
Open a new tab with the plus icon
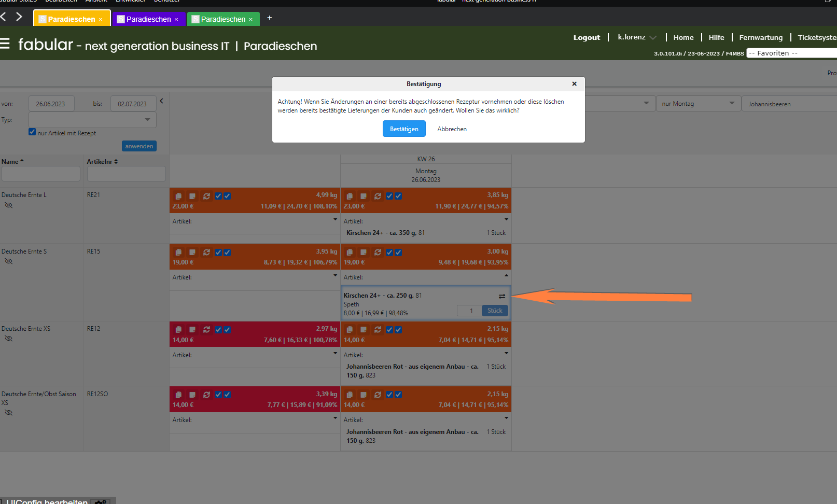[x=269, y=18]
